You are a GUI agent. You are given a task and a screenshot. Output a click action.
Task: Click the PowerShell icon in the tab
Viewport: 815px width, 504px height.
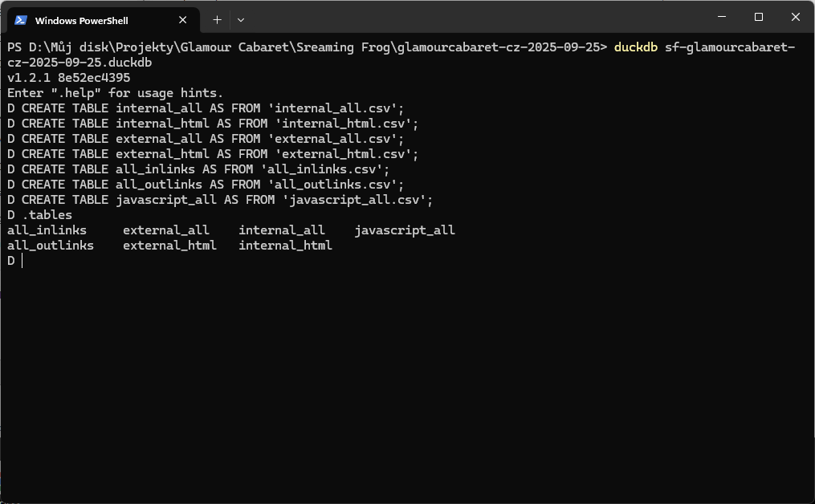coord(21,20)
